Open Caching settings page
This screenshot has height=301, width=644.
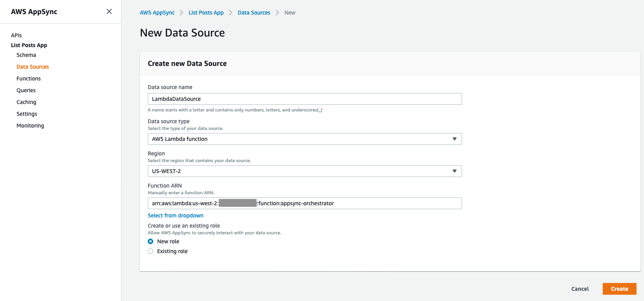(26, 102)
